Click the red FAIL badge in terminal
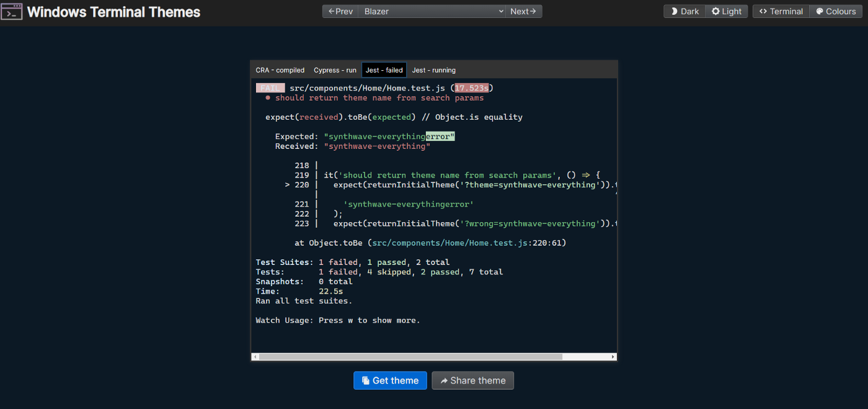 click(270, 88)
